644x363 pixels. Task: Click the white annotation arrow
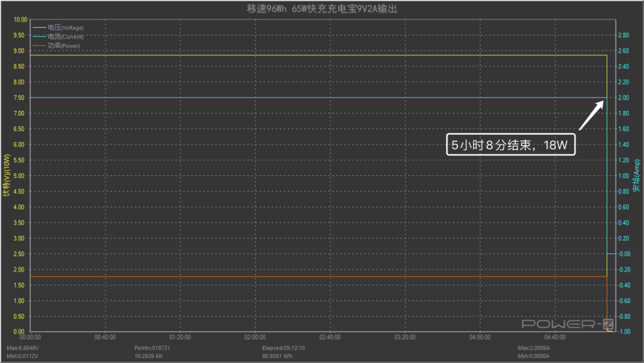(591, 115)
